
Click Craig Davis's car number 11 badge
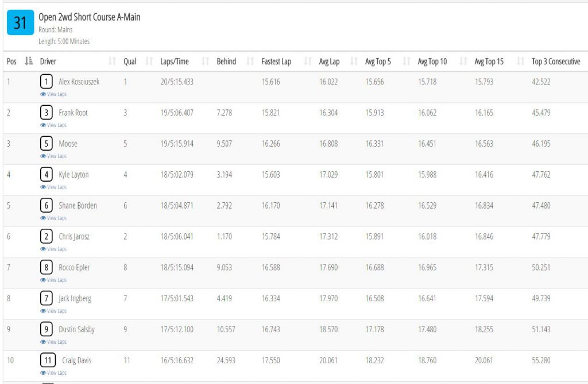[48, 360]
